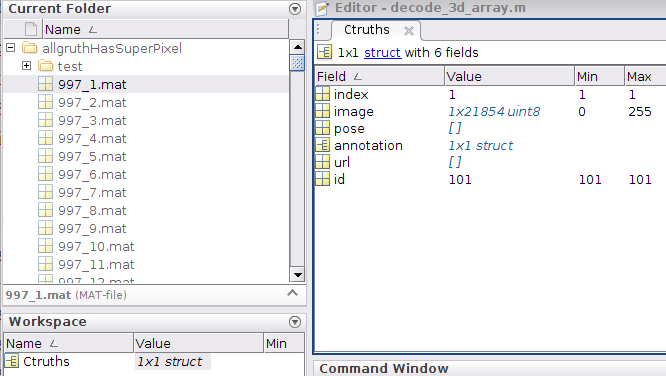
Task: Click the Max column header
Action: (645, 76)
